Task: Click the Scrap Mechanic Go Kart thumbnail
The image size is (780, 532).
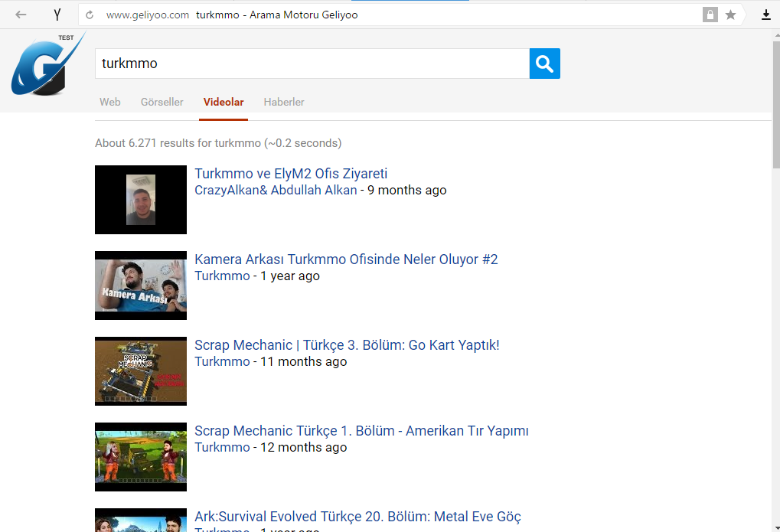Action: point(141,370)
